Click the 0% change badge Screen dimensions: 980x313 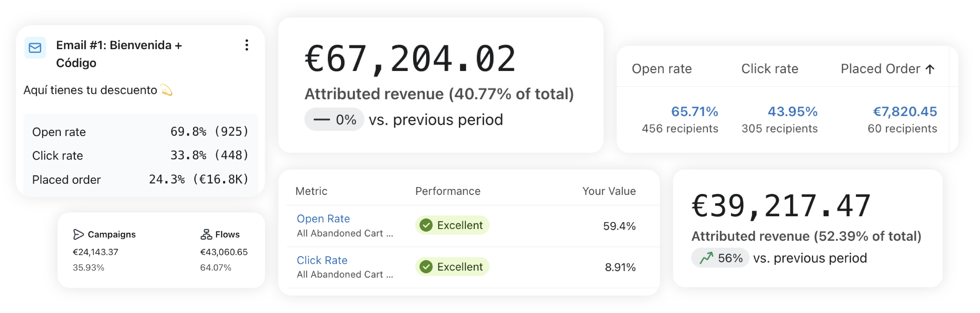click(x=334, y=120)
